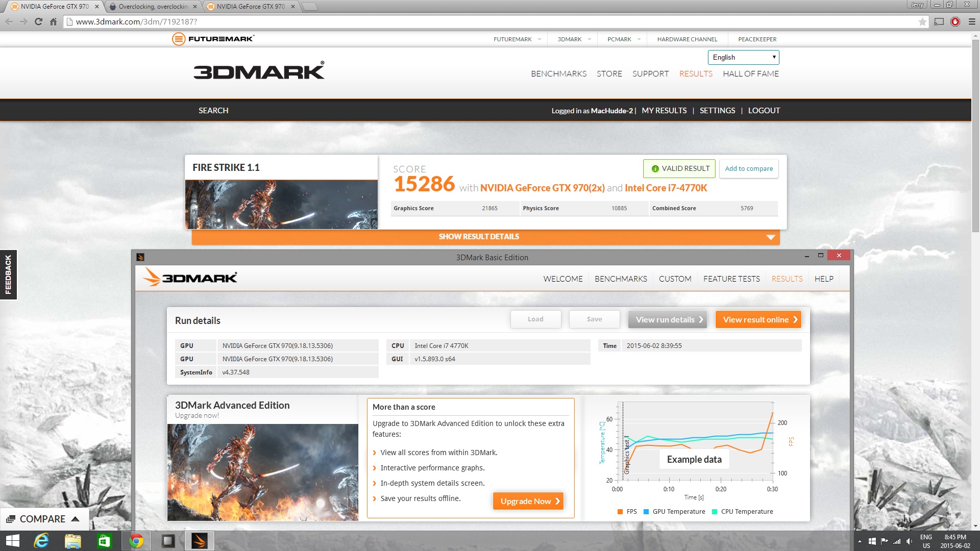Viewport: 980px width, 551px height.
Task: Open account SETTINGS link
Action: [717, 110]
